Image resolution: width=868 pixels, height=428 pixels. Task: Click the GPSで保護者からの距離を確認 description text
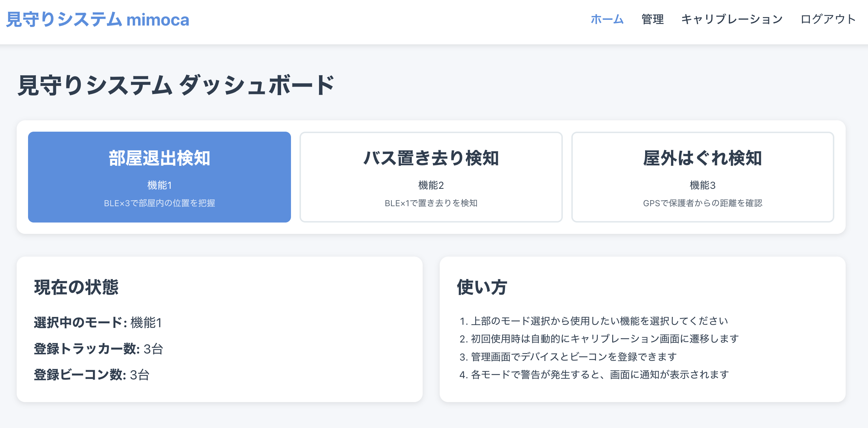[703, 203]
